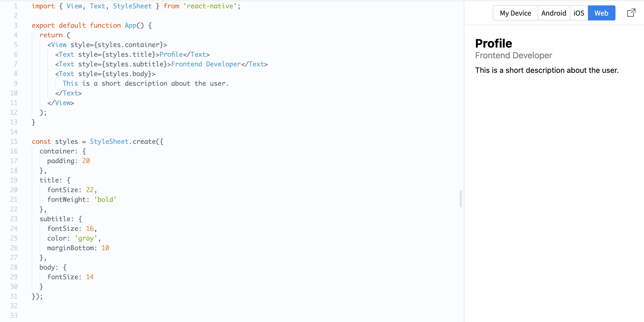The height and width of the screenshot is (322, 644).
Task: Place cursor on the marginBottom value 10
Action: coord(105,248)
